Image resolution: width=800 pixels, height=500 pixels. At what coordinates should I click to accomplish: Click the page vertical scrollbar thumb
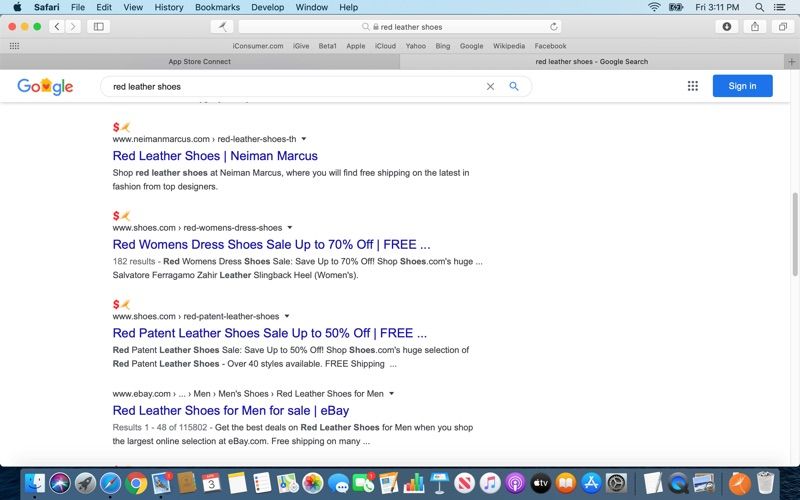pos(795,235)
